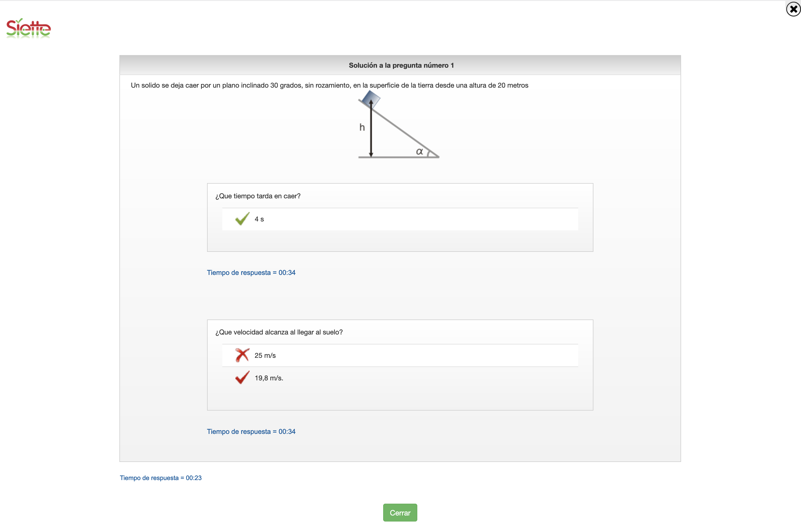Select the 19,8 m/s answer text
801x532 pixels.
269,378
